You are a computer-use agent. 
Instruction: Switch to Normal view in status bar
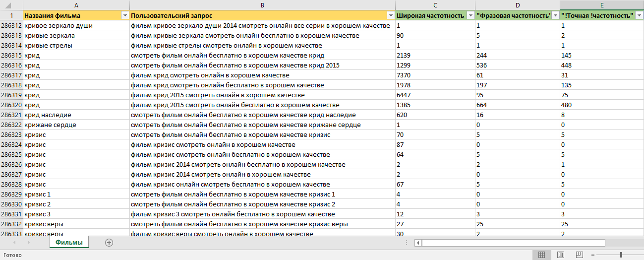tap(541, 255)
